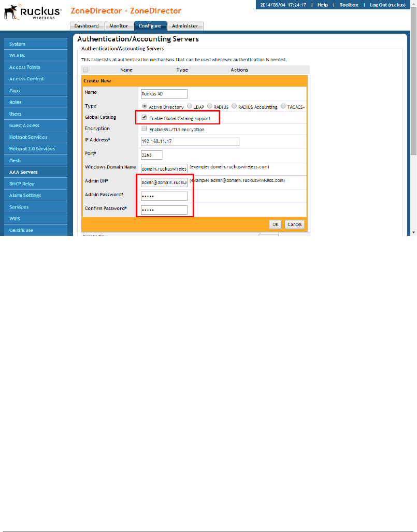Click the Confirm Password field
Image resolution: width=417 pixels, height=532 pixels.
pyautogui.click(x=164, y=210)
